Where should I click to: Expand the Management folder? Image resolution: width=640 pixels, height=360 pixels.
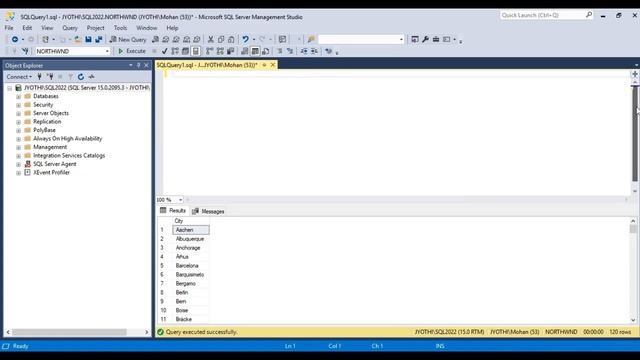pos(18,147)
